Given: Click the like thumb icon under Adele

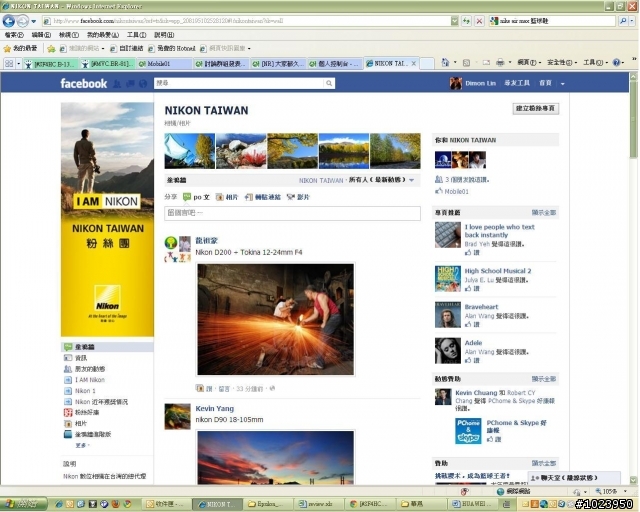Looking at the screenshot, I should coord(468,360).
